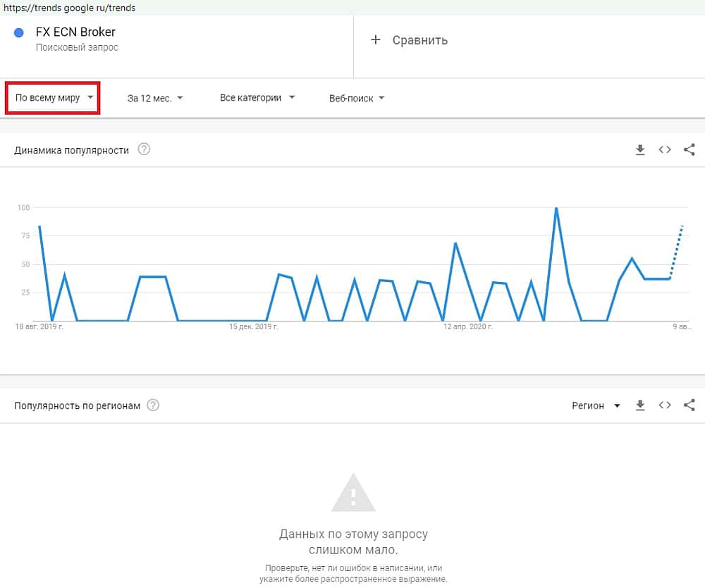Share the Динамика популярности chart
The width and height of the screenshot is (705, 588).
pos(689,149)
